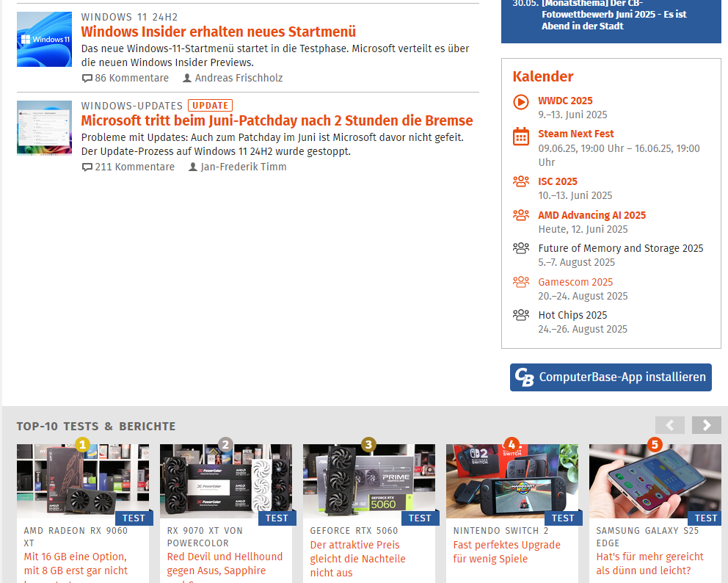Go to previous Top-10 slide arrow
The image size is (728, 583).
(x=669, y=425)
